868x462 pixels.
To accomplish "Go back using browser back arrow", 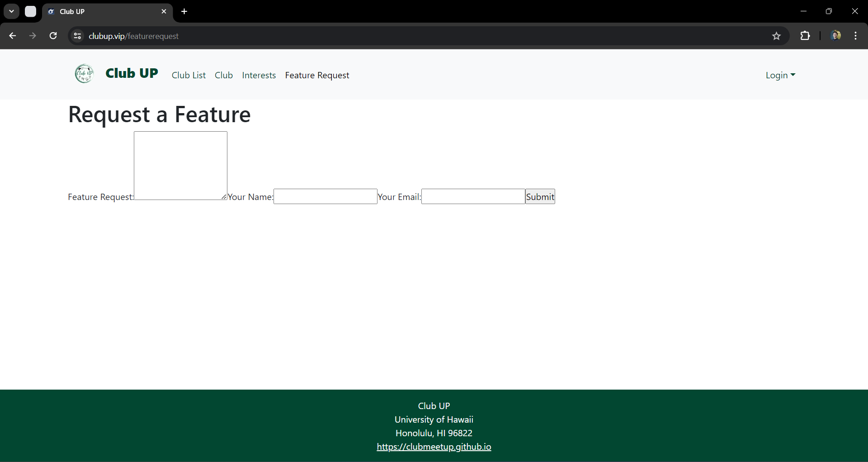I will click(13, 36).
